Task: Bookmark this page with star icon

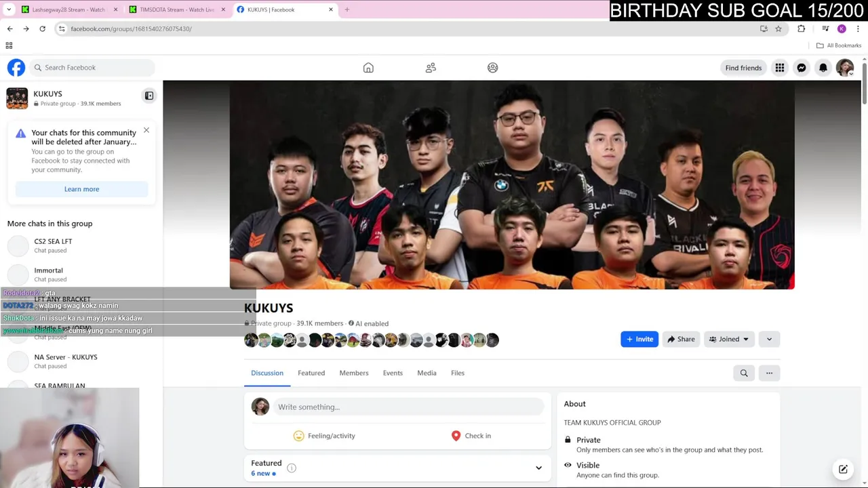Action: (x=778, y=28)
